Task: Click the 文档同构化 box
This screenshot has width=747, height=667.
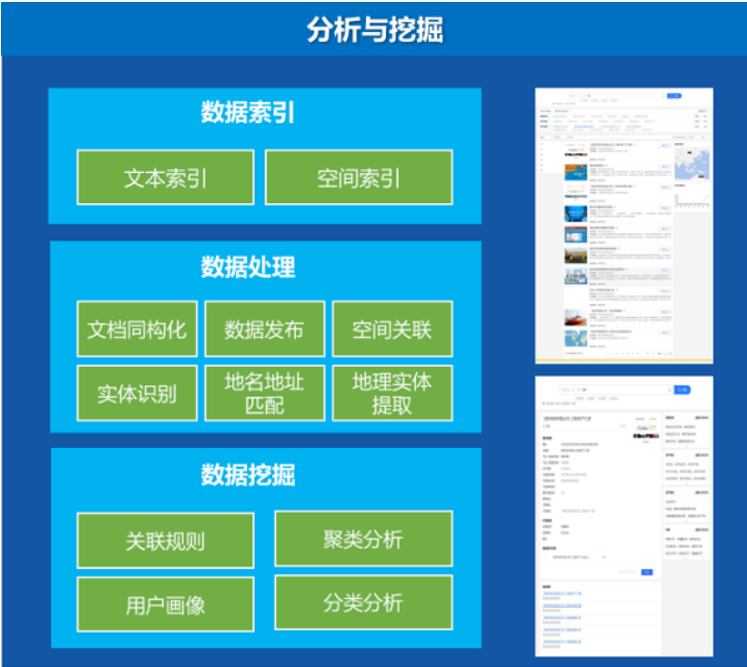Action: coord(137,329)
